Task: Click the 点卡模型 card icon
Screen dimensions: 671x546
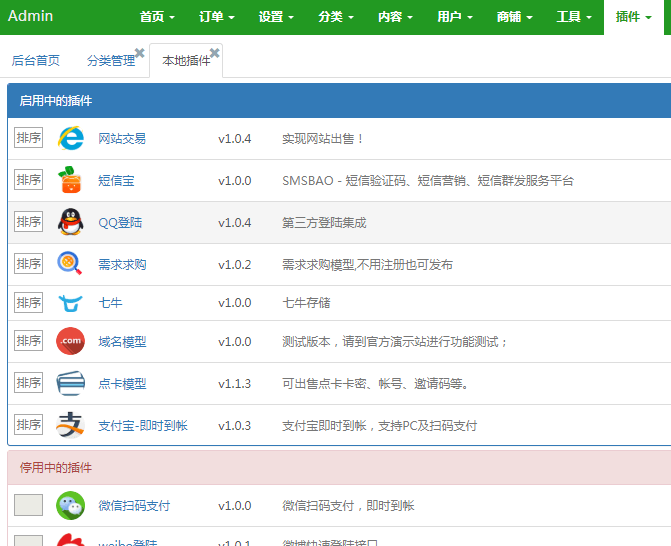Action: tap(71, 383)
